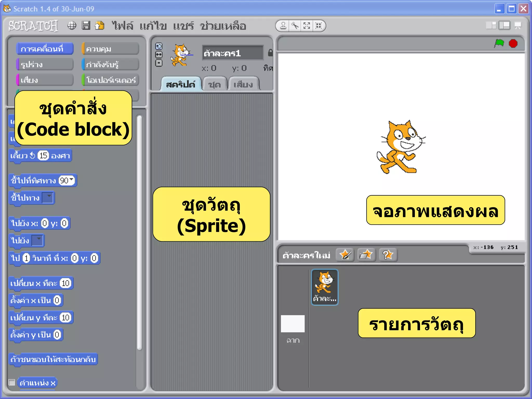Click the share project icon

(x=99, y=25)
